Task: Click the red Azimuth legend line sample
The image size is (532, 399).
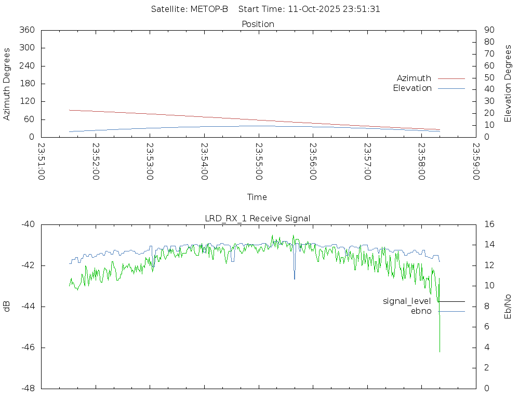Action: tap(451, 78)
